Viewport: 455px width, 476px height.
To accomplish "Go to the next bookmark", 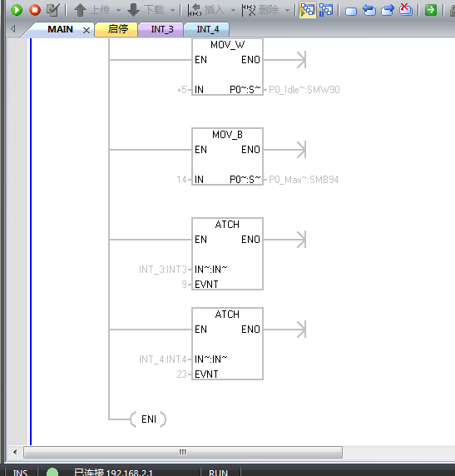I will pos(388,10).
